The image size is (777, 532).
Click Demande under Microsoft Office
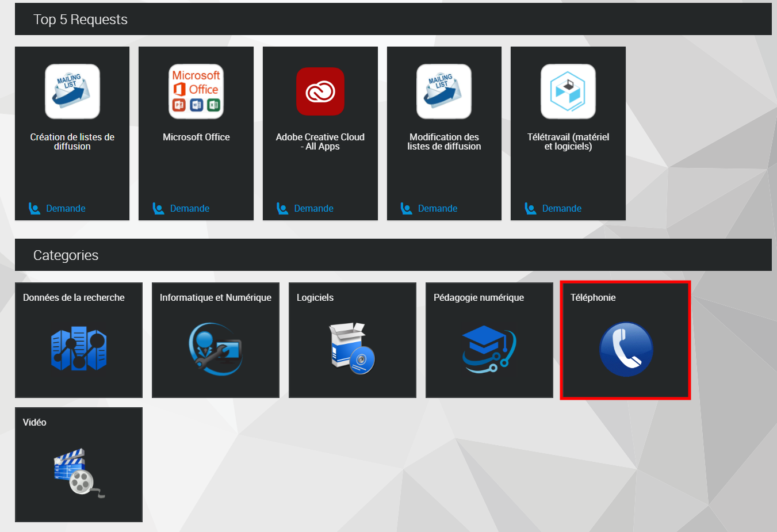coord(189,208)
